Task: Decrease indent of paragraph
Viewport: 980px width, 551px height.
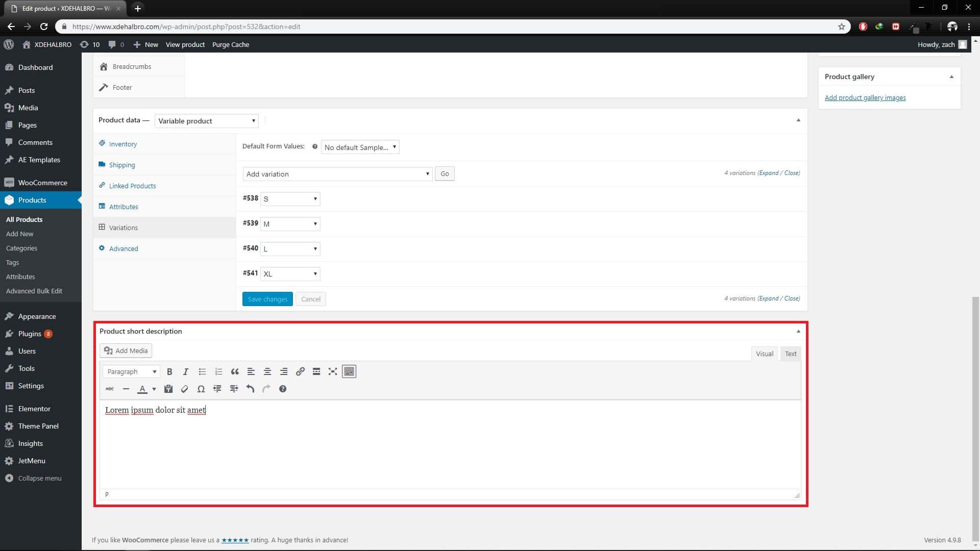Action: pyautogui.click(x=217, y=389)
